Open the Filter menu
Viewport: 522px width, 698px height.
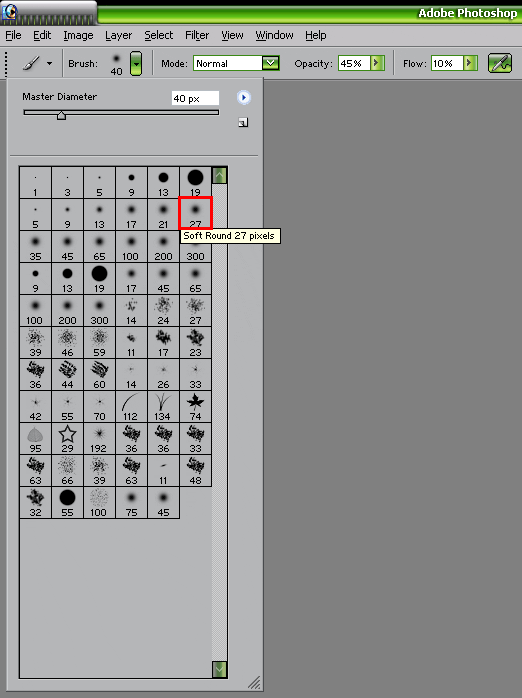coord(197,35)
